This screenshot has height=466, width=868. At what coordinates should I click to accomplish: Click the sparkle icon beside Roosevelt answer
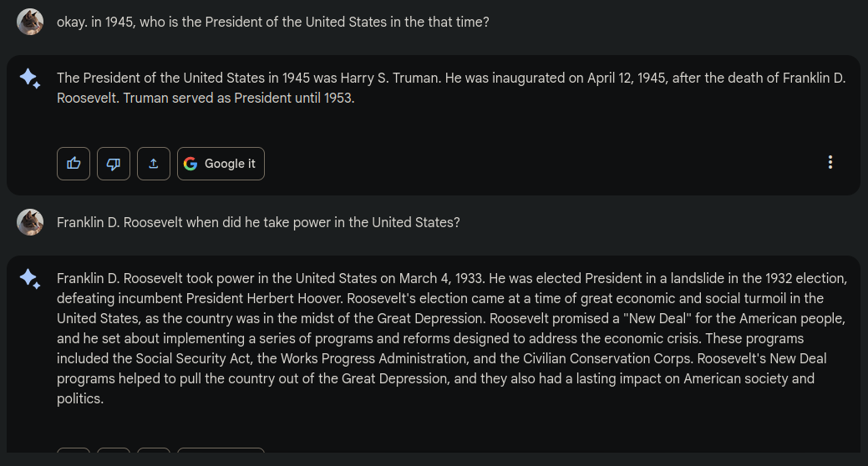coord(30,280)
